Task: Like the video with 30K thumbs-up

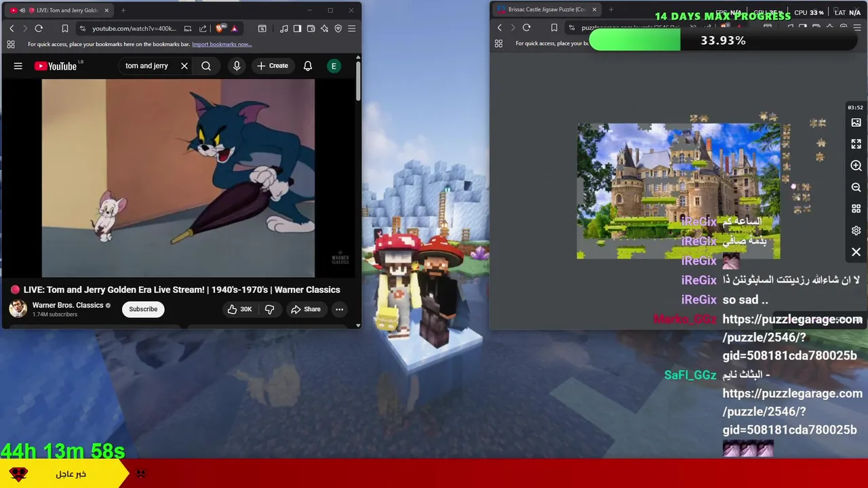Action: [239, 309]
